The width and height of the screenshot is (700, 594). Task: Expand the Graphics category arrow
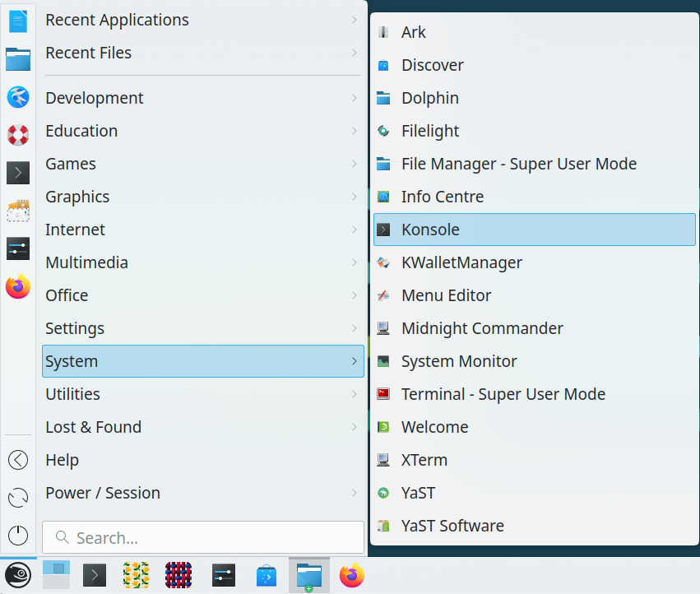click(354, 197)
